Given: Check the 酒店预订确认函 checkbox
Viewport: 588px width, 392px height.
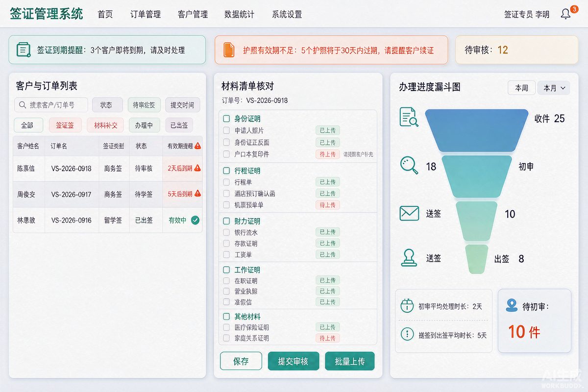Looking at the screenshot, I should [x=226, y=194].
